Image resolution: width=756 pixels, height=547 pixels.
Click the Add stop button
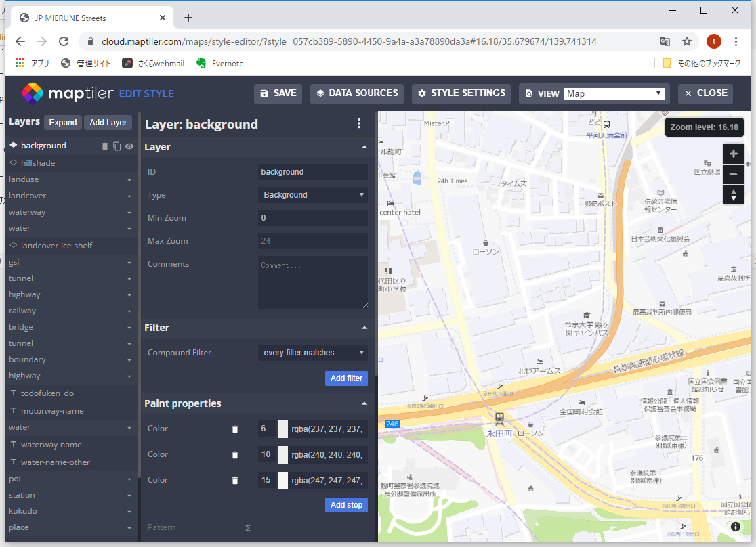tap(346, 505)
